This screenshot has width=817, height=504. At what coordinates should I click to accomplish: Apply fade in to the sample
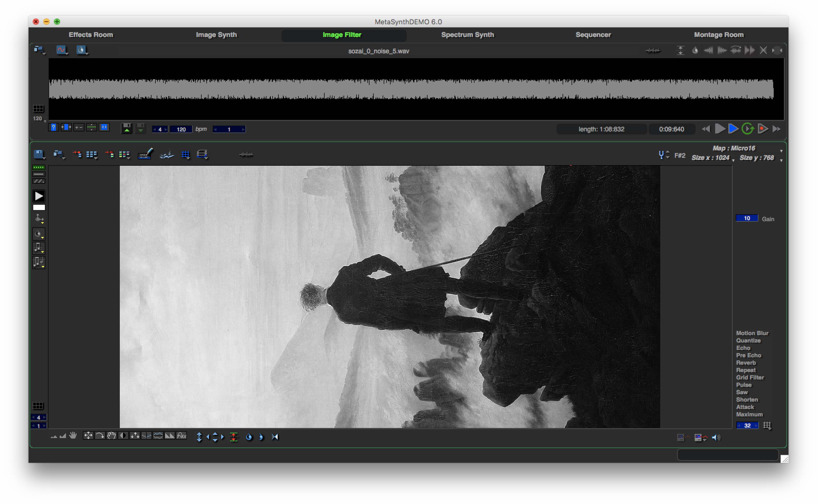pos(708,50)
